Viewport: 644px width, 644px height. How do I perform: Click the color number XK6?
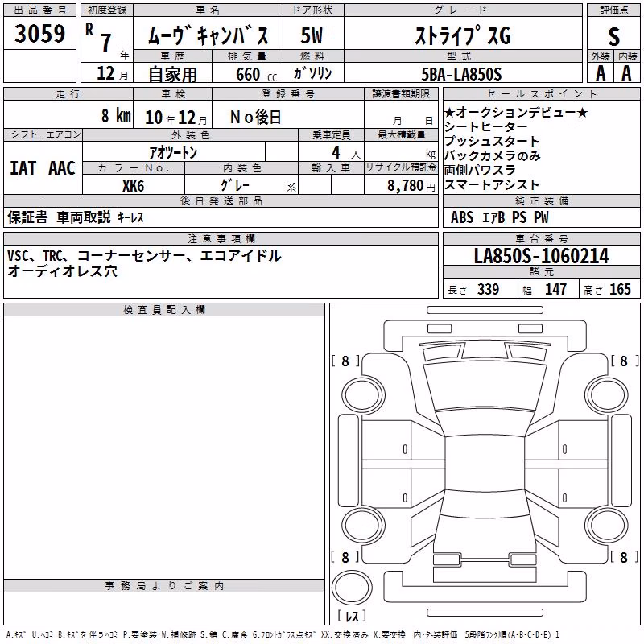pyautogui.click(x=133, y=186)
